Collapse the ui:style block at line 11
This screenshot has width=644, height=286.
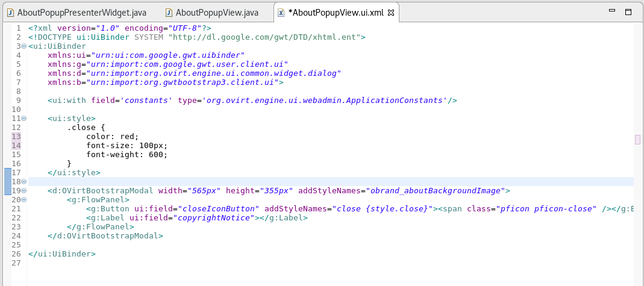click(23, 119)
